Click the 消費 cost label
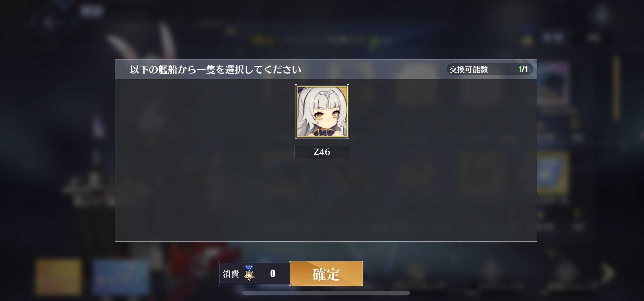The image size is (644, 301). pyautogui.click(x=231, y=274)
